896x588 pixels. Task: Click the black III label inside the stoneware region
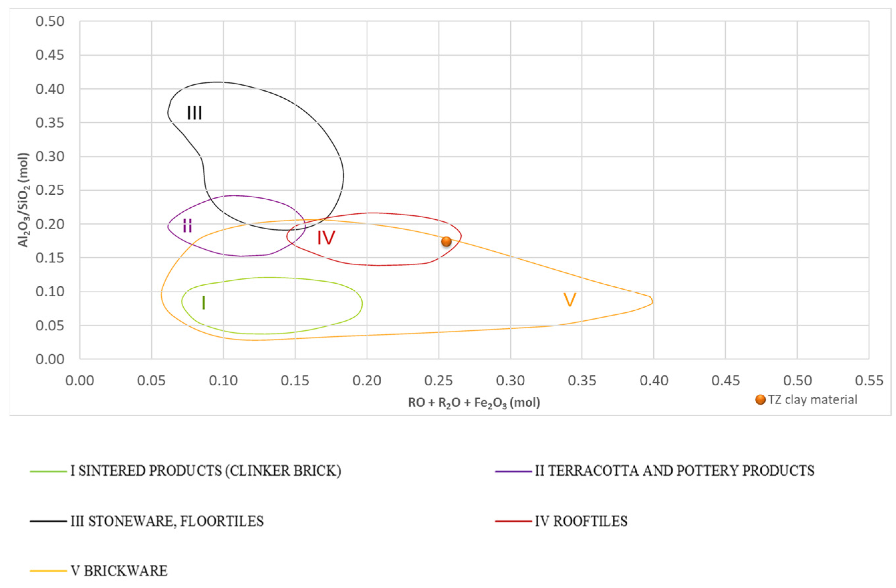pos(194,113)
